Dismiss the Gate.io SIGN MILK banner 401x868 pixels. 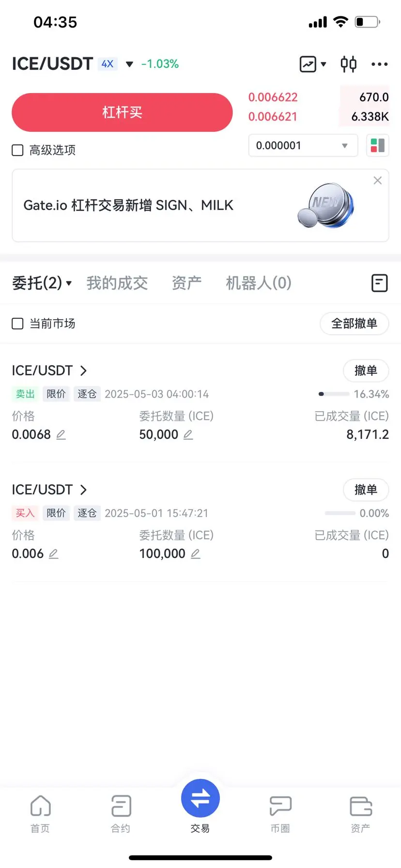coord(378,180)
